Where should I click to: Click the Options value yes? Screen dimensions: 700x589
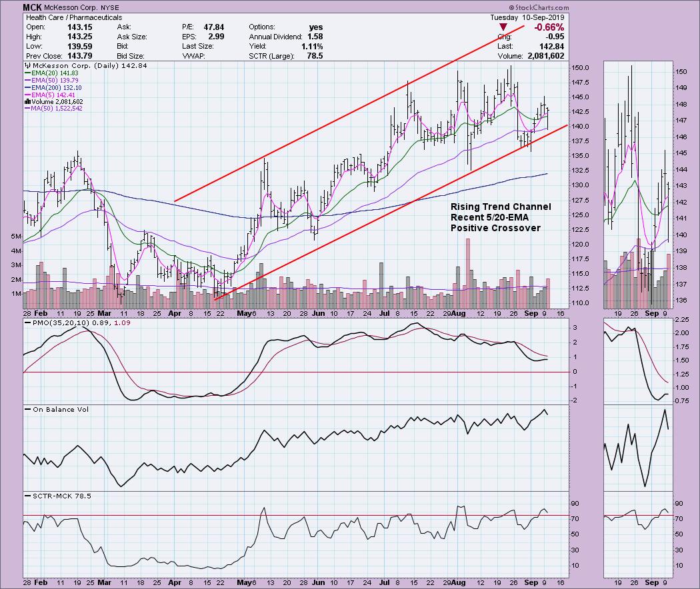pyautogui.click(x=315, y=27)
